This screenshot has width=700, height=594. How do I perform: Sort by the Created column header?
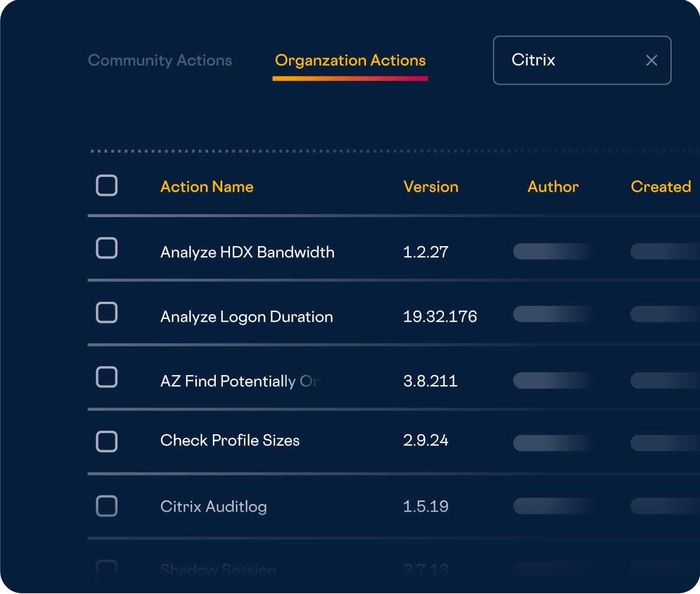[x=660, y=187]
